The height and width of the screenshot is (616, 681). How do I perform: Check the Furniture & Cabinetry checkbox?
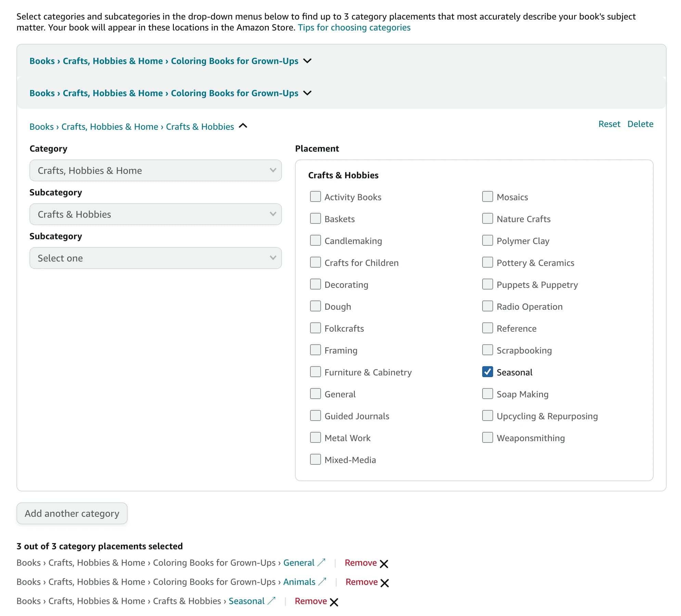pos(315,372)
